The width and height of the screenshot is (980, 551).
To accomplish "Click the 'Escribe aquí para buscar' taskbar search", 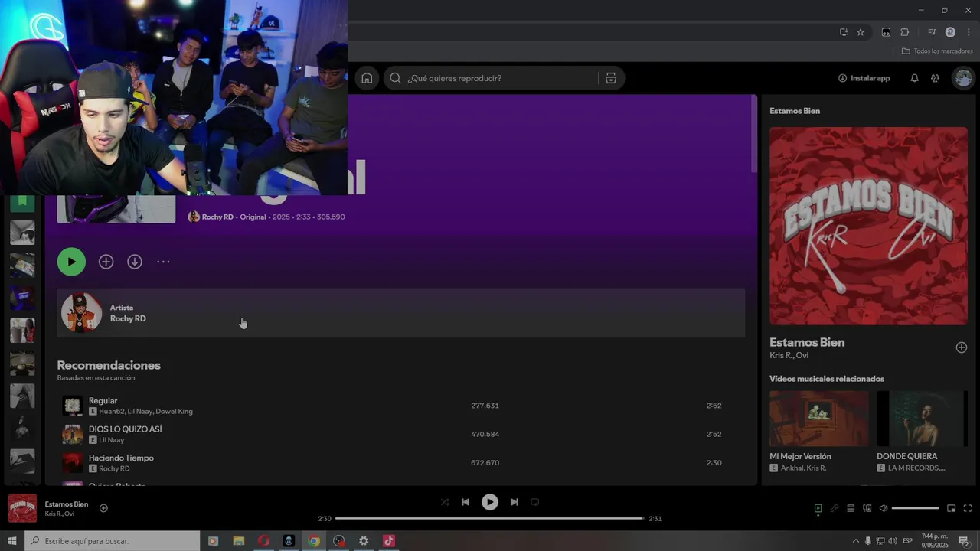I will (x=112, y=541).
